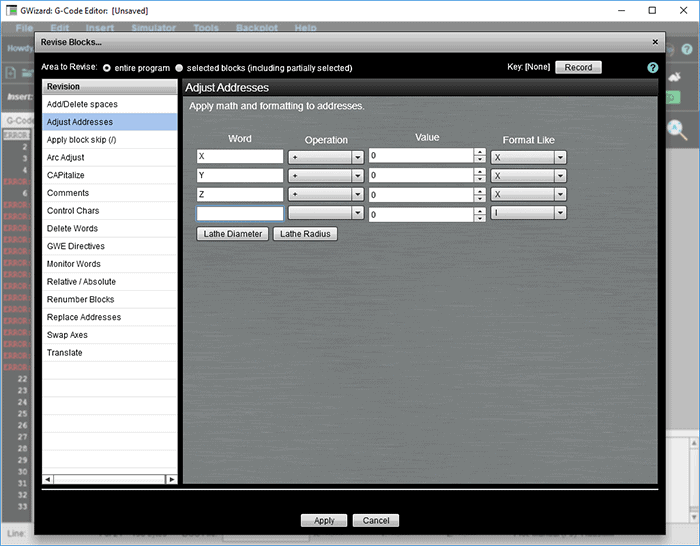Click the GWizard application icon in title bar
The image size is (700, 546).
[11, 10]
